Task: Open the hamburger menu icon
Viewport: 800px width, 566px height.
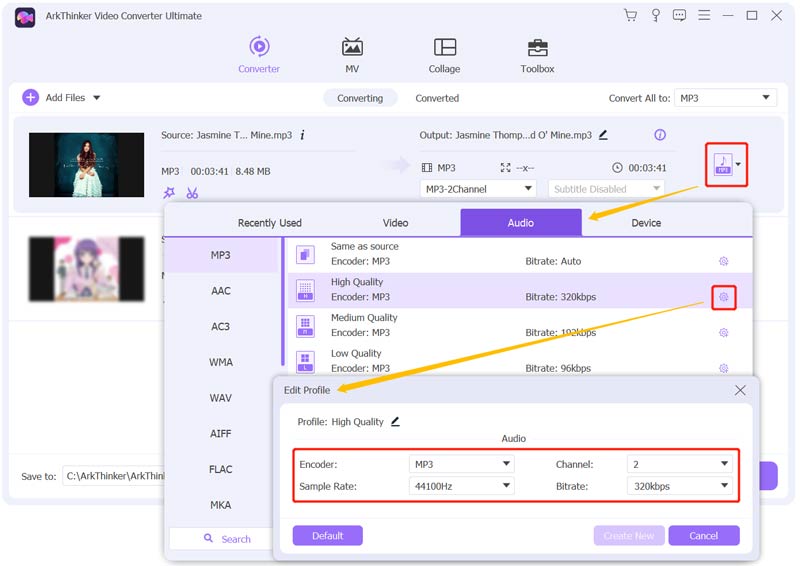Action: click(704, 15)
